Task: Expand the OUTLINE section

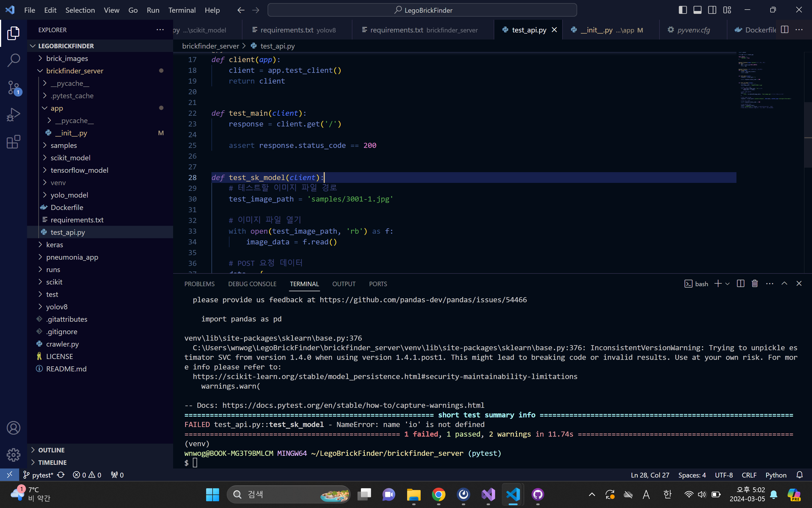Action: point(100,450)
